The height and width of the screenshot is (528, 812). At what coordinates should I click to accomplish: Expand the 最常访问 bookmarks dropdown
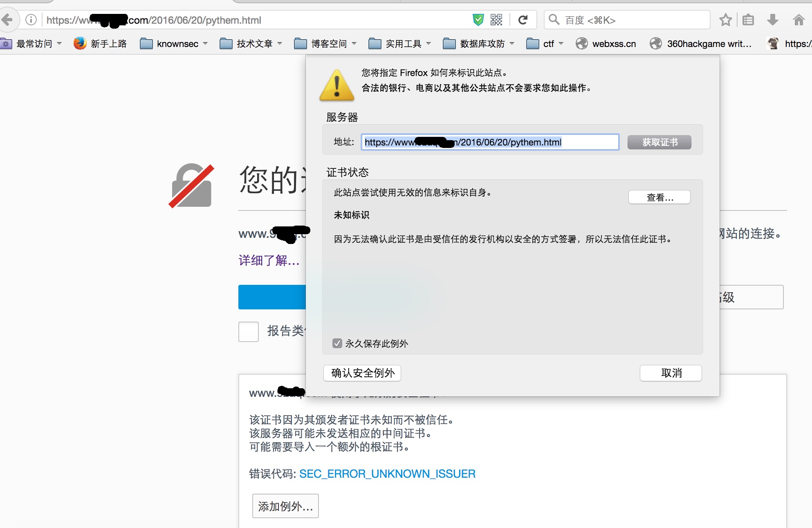point(34,44)
